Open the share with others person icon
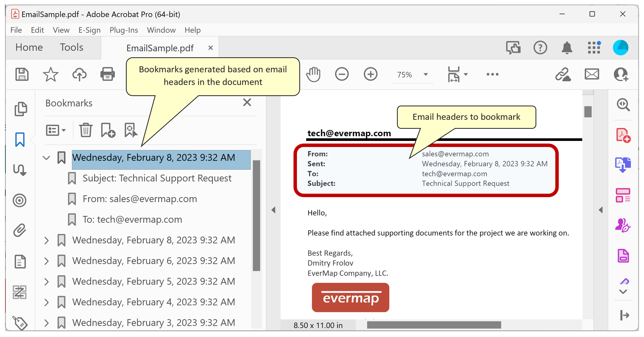Screen dimensions: 644x337 pos(621,74)
